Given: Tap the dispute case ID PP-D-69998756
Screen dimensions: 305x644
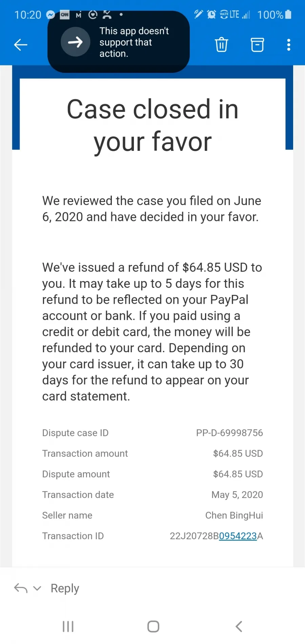Looking at the screenshot, I should (x=229, y=433).
